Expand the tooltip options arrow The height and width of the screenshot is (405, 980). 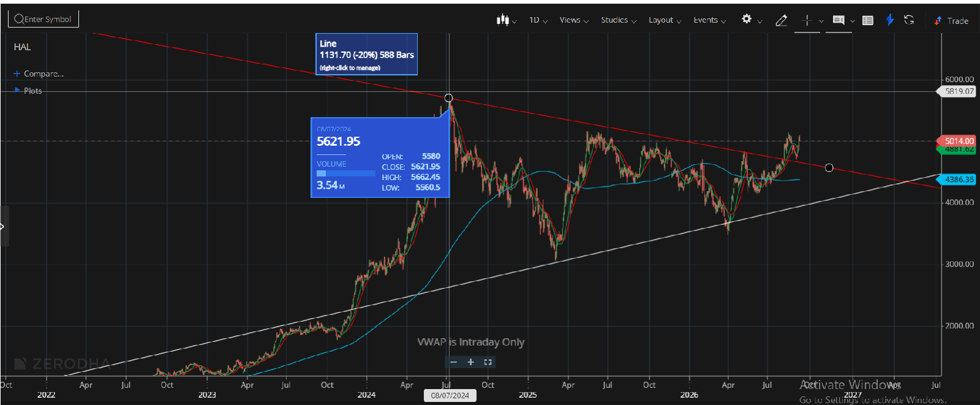(x=853, y=21)
